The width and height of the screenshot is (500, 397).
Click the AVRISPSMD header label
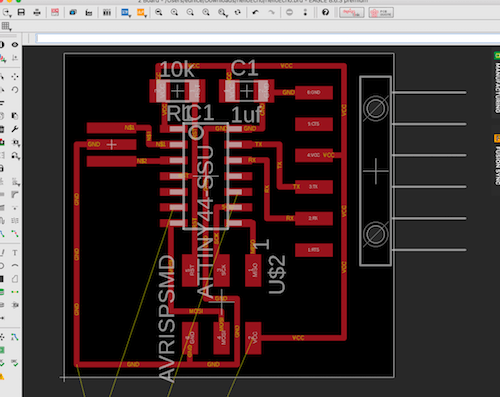167,318
